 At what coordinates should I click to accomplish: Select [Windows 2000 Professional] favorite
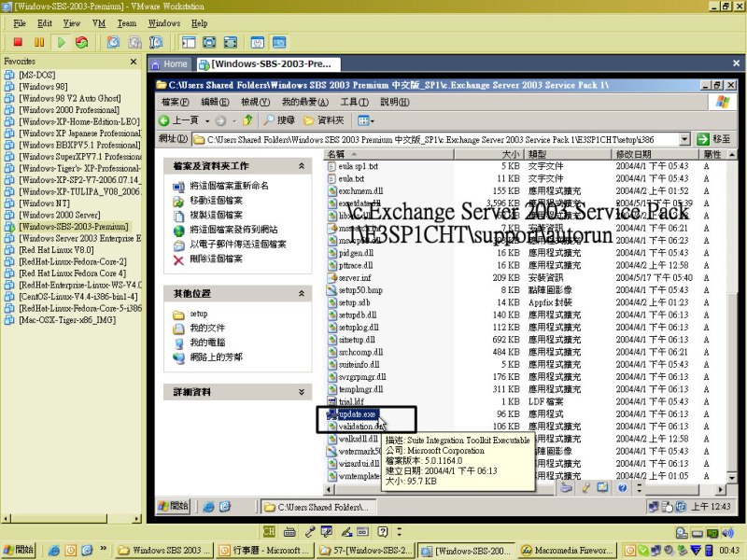pos(69,109)
